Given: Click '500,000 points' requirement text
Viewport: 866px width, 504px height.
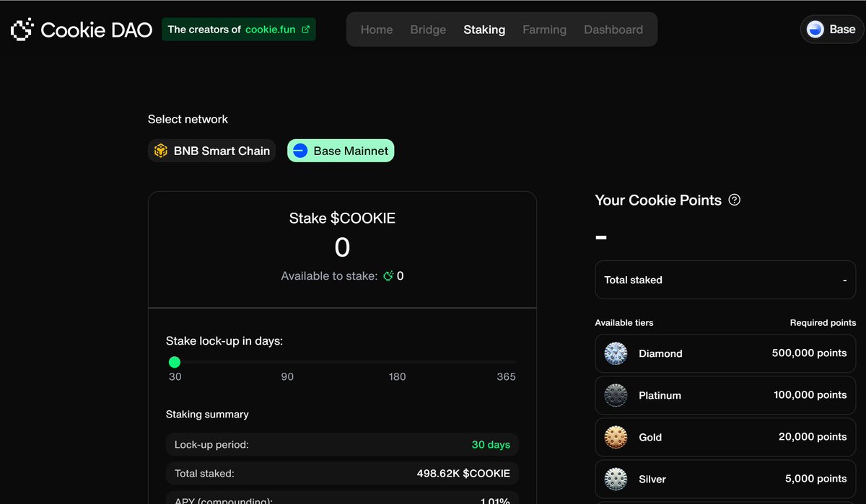Looking at the screenshot, I should click(809, 353).
